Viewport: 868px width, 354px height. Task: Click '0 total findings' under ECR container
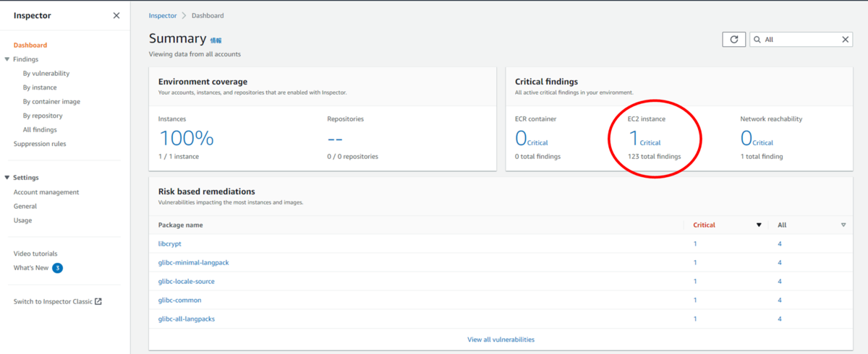538,157
